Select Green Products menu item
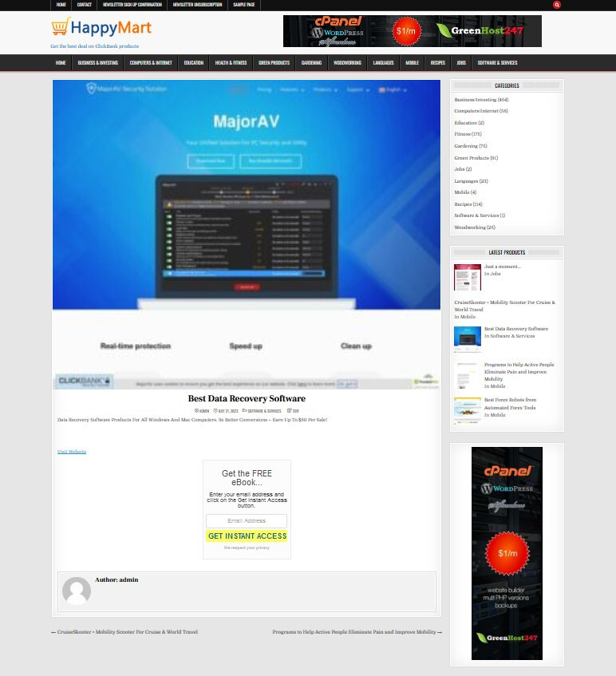The height and width of the screenshot is (676, 616). (274, 62)
